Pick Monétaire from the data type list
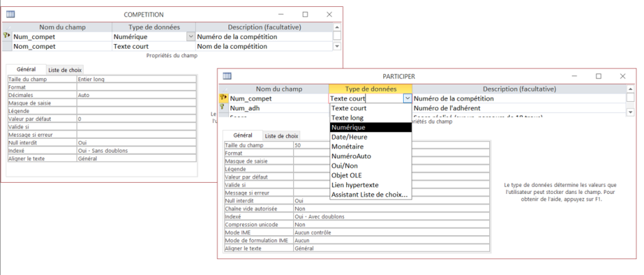The width and height of the screenshot is (644, 275). (x=370, y=146)
